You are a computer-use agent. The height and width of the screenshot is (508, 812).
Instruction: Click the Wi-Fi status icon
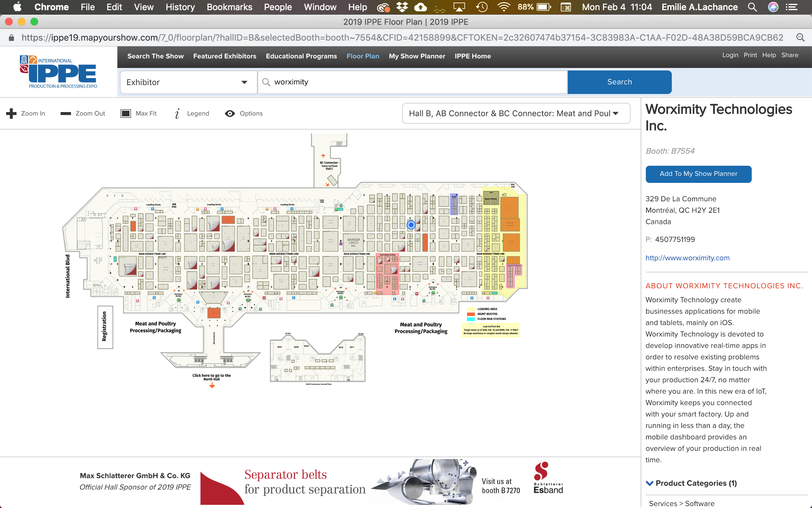[503, 7]
